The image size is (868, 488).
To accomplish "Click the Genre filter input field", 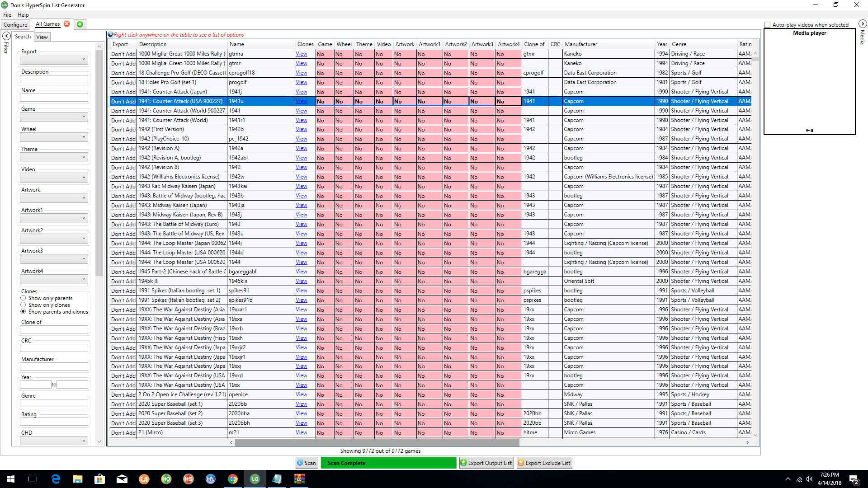I will coord(54,403).
